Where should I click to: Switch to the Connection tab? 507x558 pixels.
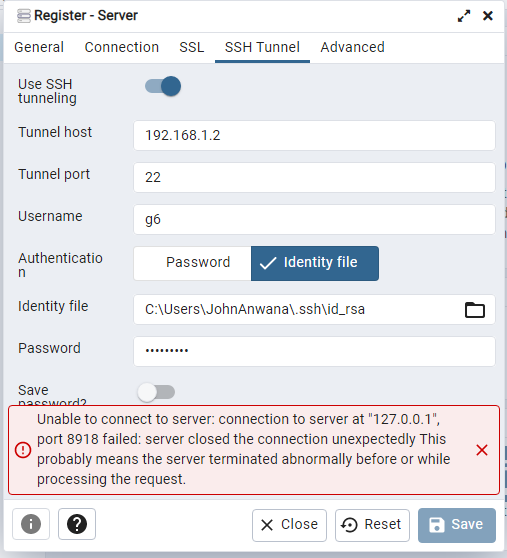[122, 47]
